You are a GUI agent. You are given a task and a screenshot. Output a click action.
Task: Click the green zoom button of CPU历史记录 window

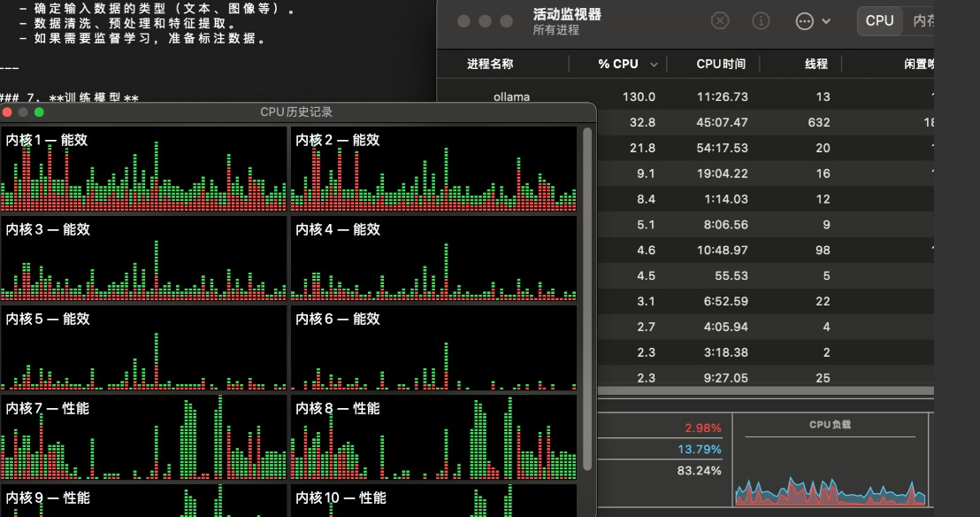pyautogui.click(x=39, y=112)
